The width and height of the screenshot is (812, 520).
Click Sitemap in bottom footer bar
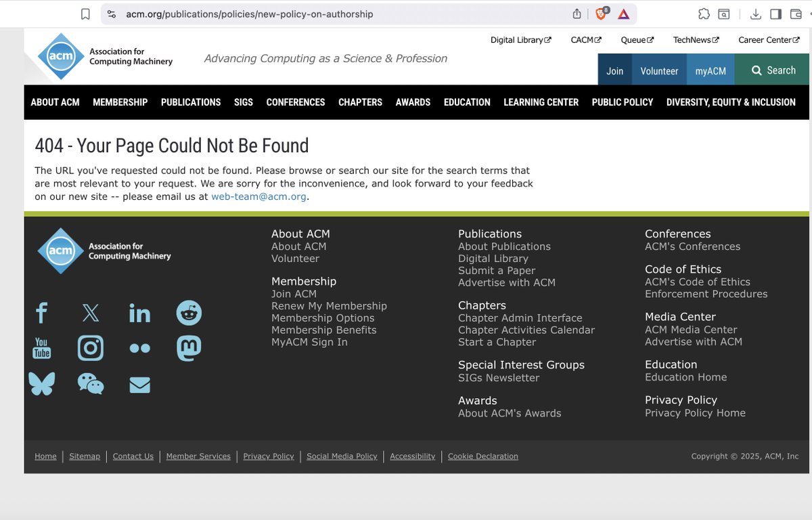click(85, 456)
